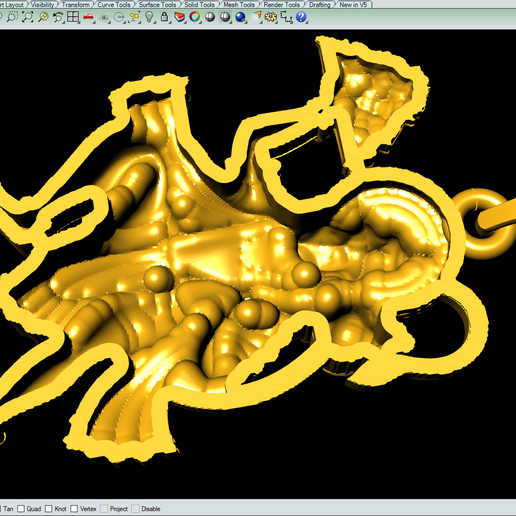
Task: Click the lightbulb Hide Objects icon
Action: (x=150, y=17)
